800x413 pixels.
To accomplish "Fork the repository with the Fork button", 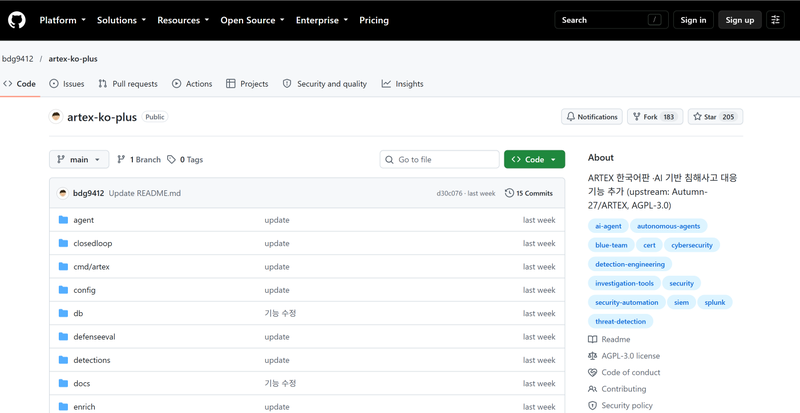I will pos(655,117).
